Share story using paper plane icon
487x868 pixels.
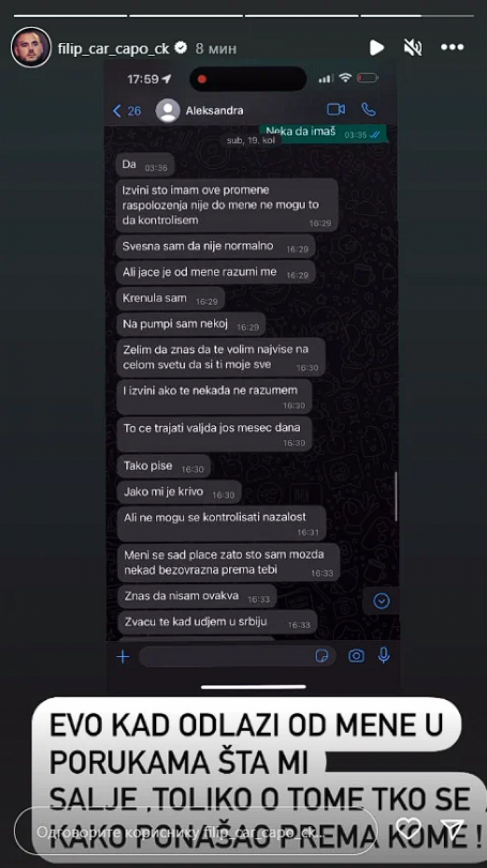click(x=452, y=829)
